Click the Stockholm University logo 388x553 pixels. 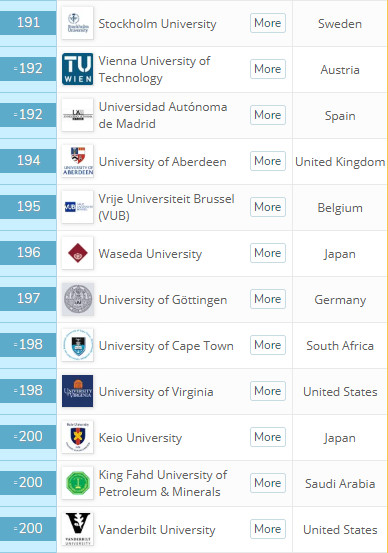(78, 23)
